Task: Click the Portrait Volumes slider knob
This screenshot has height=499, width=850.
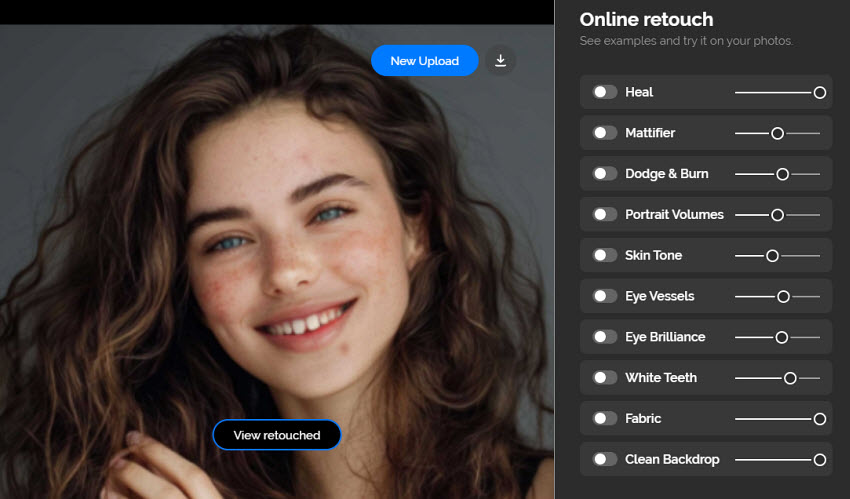Action: [777, 215]
